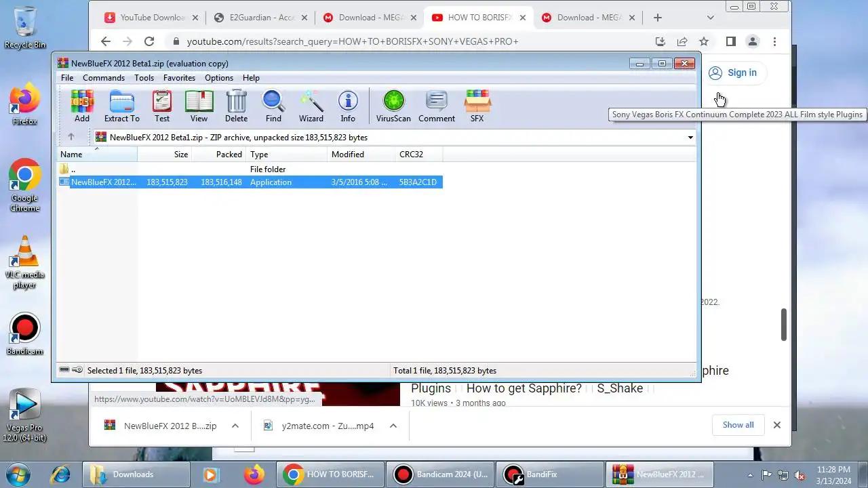Click Windows Start orb
The width and height of the screenshot is (868, 488).
pos(17,474)
